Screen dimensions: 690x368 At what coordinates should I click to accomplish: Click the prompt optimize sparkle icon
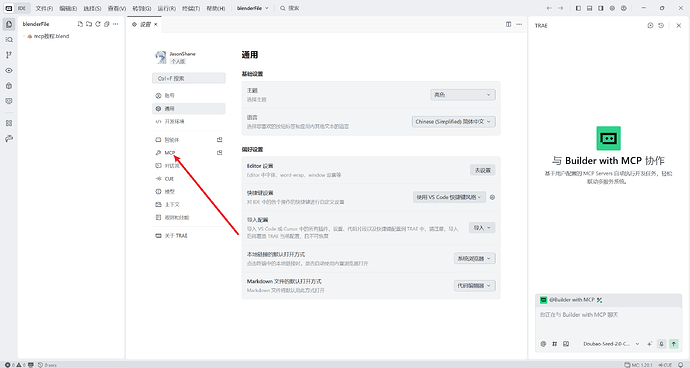coord(650,344)
